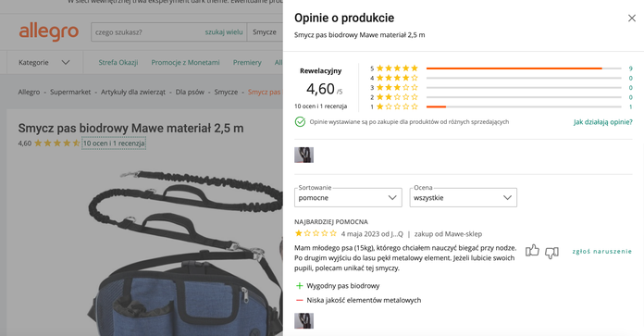
Task: Click the Jak działają opinie? link
Action: coord(603,122)
